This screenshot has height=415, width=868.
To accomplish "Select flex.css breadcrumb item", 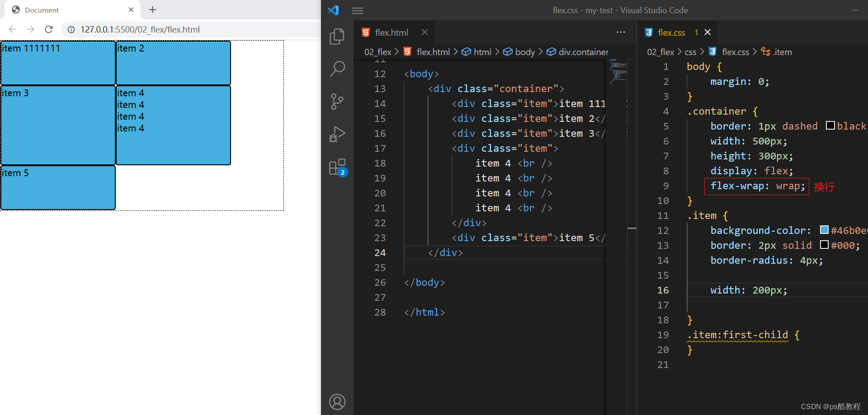I will pos(729,52).
